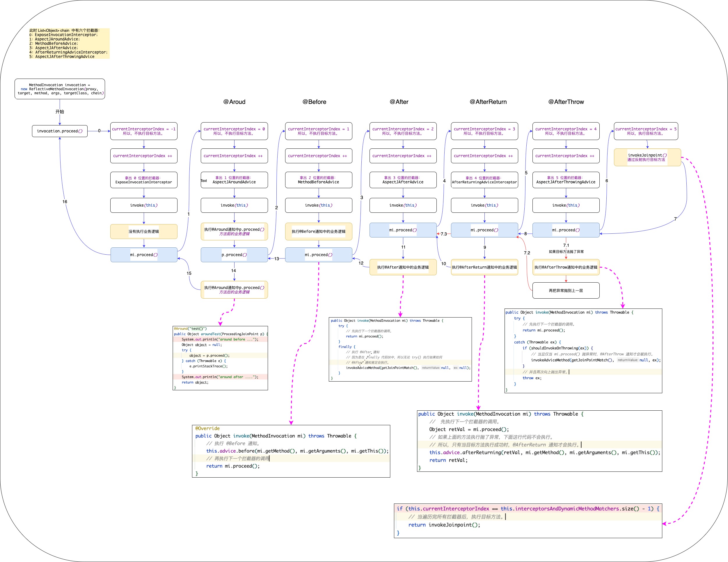Click the @AfterThrow heading label
Screen dimensions: 728x562
(x=566, y=102)
